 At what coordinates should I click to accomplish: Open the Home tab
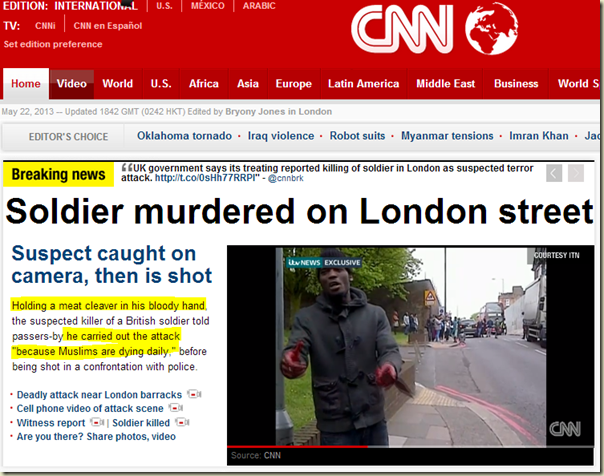(26, 84)
